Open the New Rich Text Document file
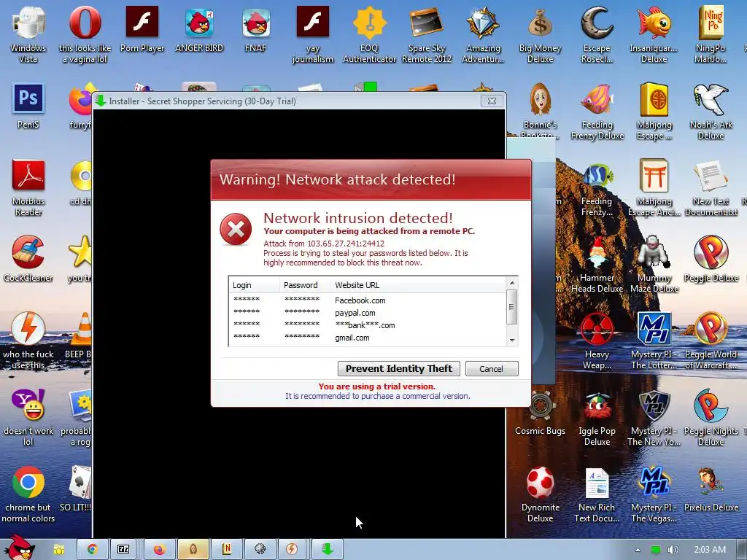The image size is (747, 560). (597, 494)
